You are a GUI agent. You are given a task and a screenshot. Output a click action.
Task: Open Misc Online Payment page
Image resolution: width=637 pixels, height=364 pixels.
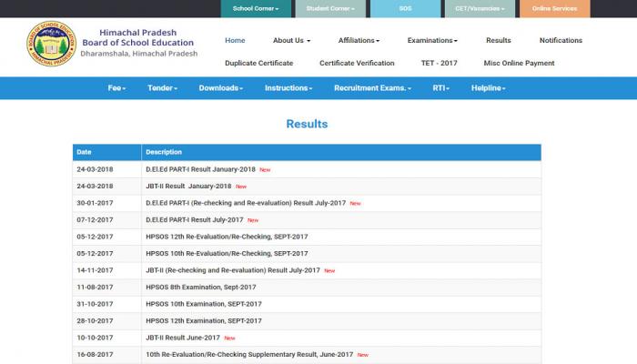tap(519, 63)
